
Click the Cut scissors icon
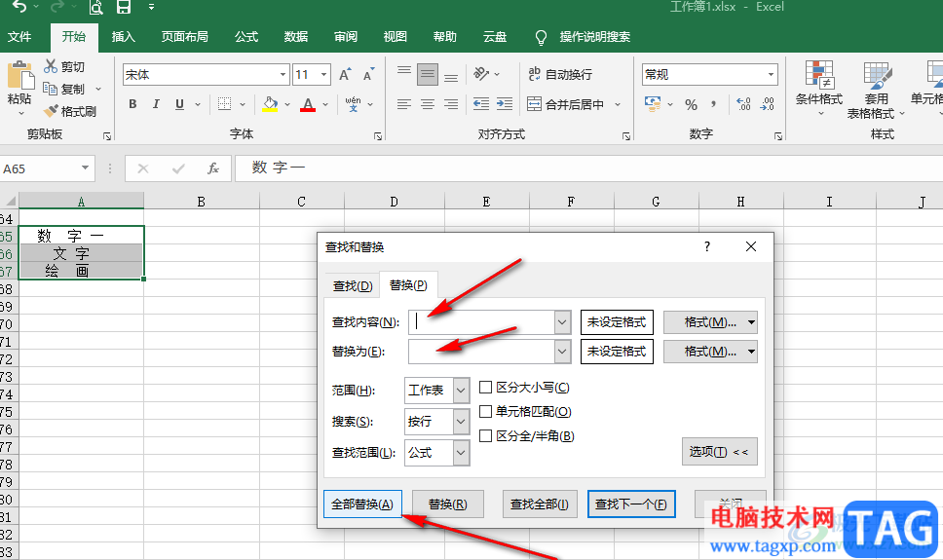(x=51, y=66)
